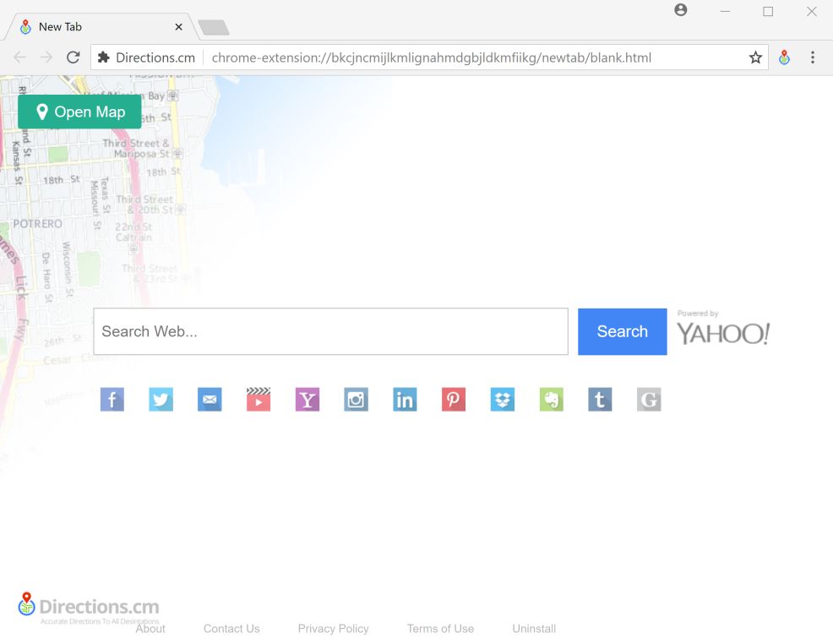This screenshot has width=833, height=644.
Task: Open the Chrome three-dot menu
Action: 812,57
